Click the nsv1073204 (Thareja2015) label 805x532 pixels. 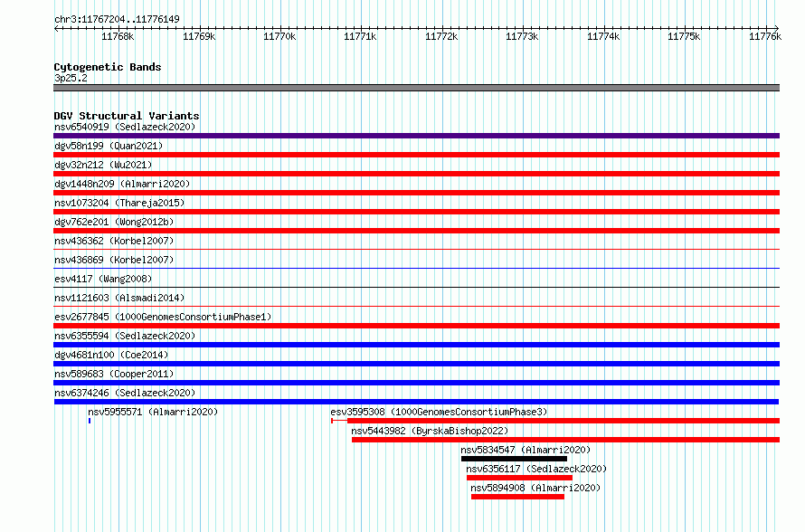[x=119, y=203]
